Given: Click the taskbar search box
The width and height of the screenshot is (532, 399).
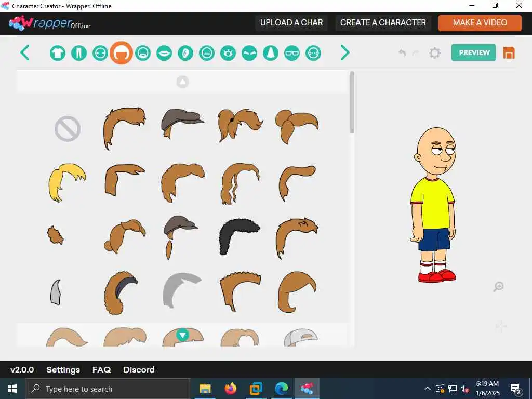Looking at the screenshot, I should pos(108,389).
